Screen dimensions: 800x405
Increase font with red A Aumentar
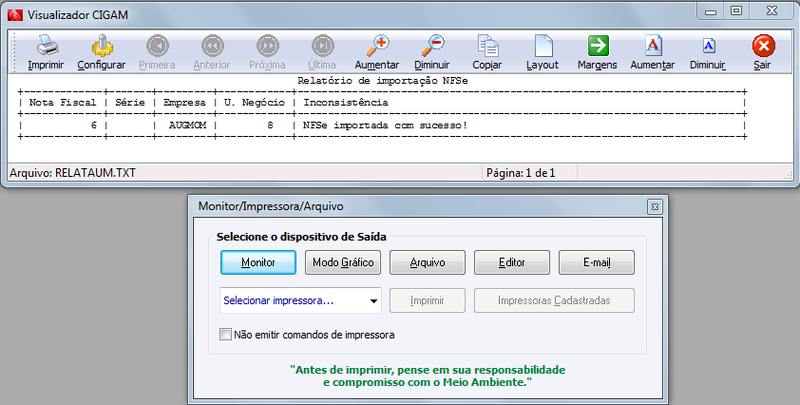(653, 46)
